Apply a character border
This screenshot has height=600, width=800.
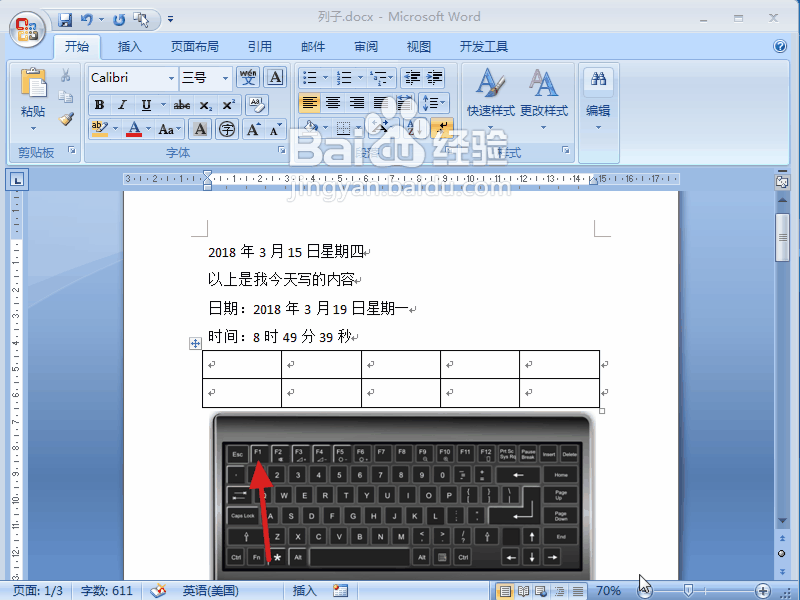click(x=275, y=77)
